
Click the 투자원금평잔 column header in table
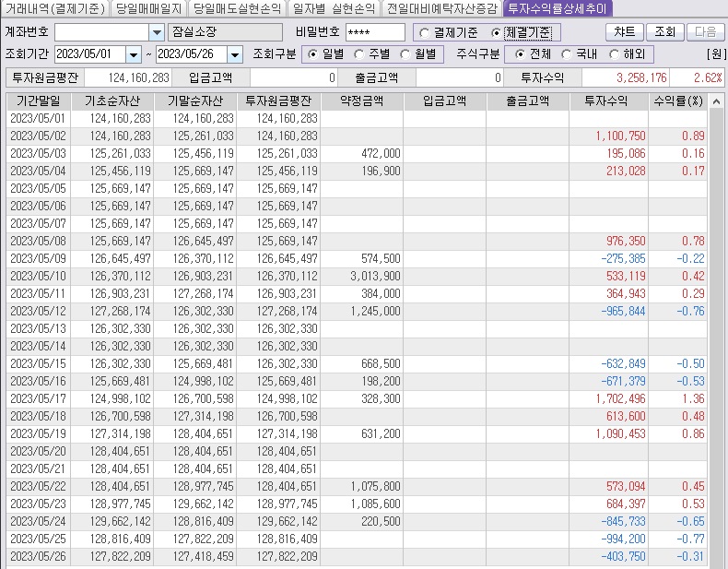point(278,101)
